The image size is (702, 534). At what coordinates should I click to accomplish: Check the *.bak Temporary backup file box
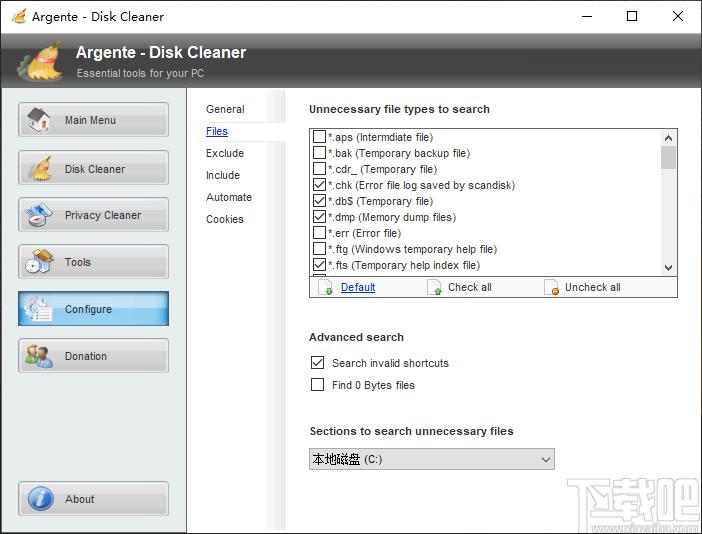[x=319, y=153]
